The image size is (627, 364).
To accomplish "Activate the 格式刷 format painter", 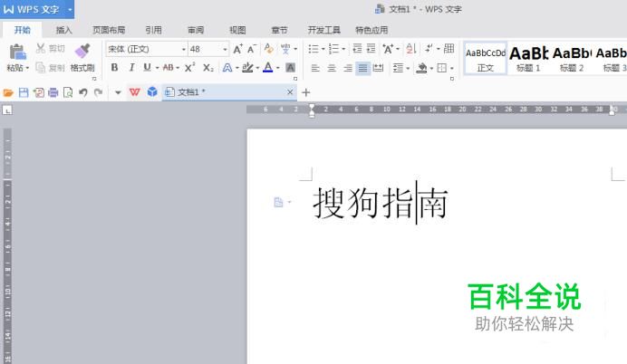I will 82,58.
